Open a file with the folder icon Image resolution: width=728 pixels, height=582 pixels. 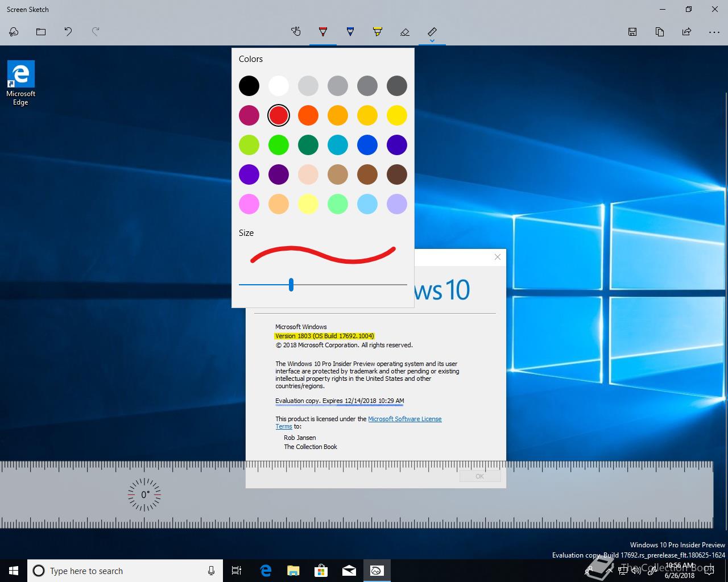(41, 32)
